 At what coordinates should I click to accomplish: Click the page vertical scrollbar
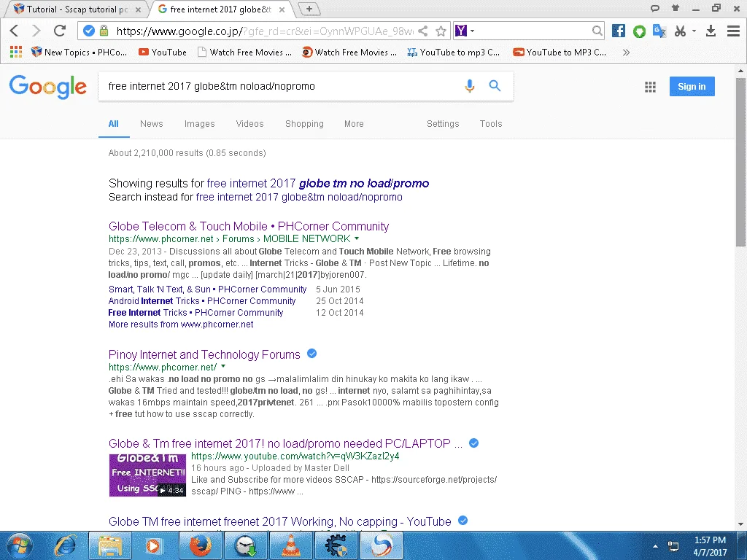(x=740, y=162)
